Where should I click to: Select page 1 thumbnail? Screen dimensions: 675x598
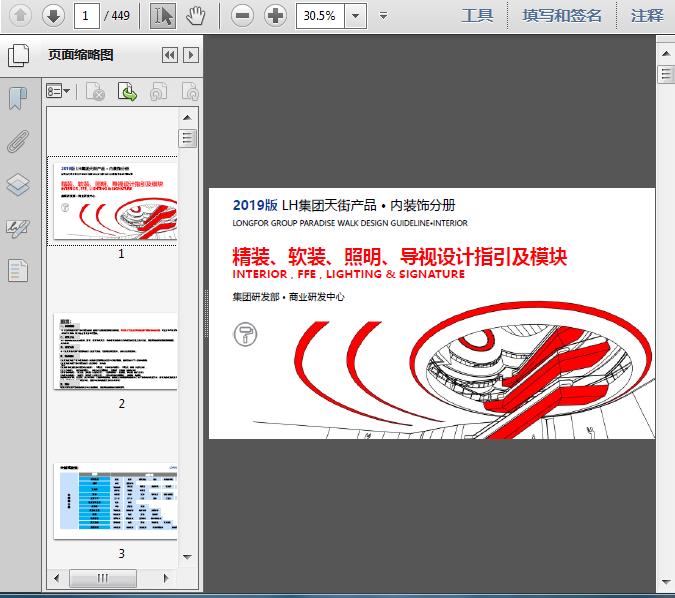(115, 201)
